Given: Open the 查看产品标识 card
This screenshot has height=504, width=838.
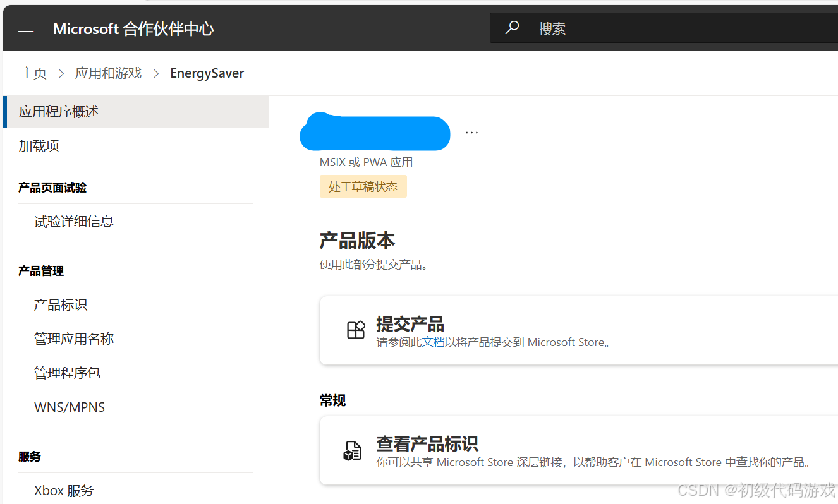Looking at the screenshot, I should pos(579,450).
